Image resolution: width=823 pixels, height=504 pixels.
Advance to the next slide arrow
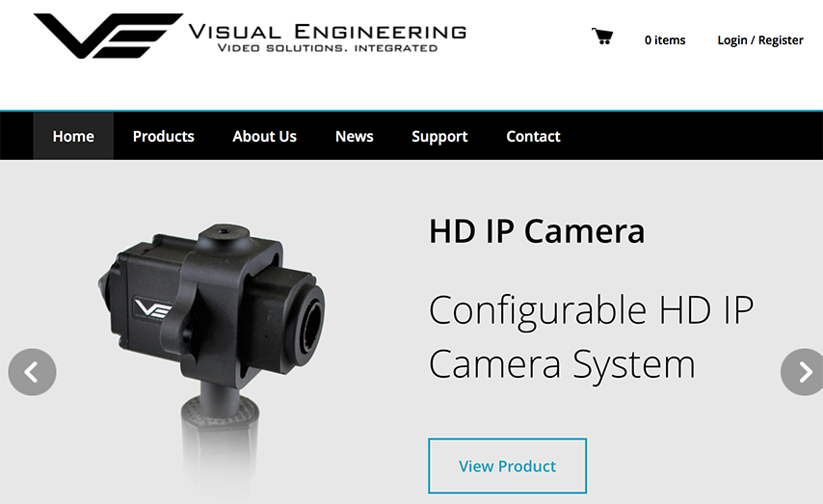[x=802, y=372]
